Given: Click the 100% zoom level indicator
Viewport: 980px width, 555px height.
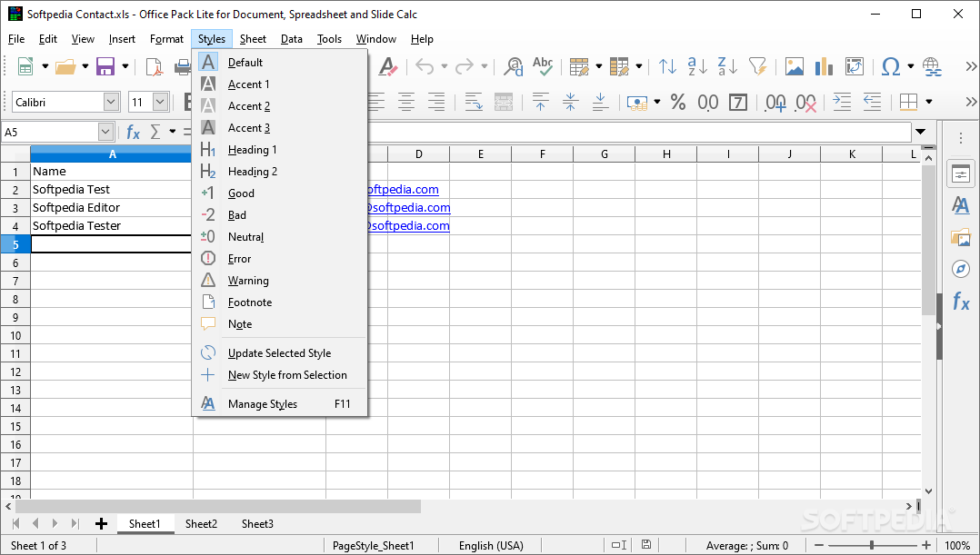Looking at the screenshot, I should click(957, 545).
